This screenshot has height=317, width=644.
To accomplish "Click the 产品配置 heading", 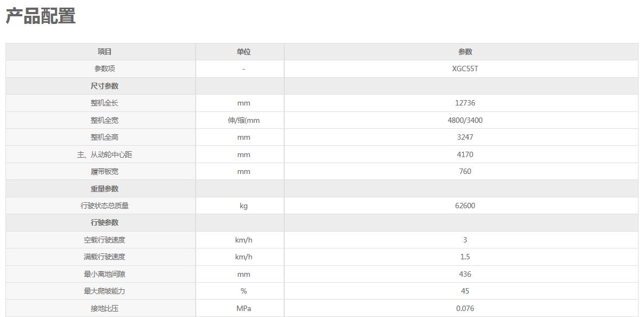I will pos(40,16).
